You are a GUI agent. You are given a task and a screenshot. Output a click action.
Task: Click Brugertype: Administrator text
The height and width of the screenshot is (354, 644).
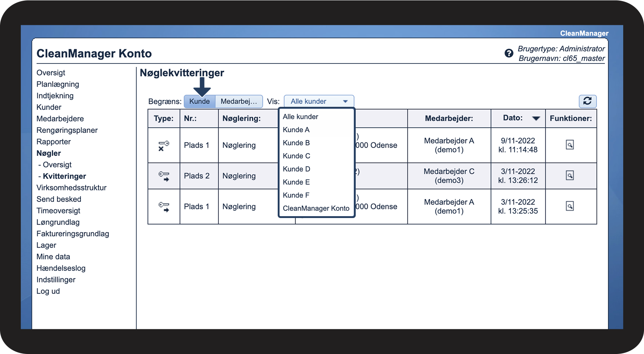point(561,48)
